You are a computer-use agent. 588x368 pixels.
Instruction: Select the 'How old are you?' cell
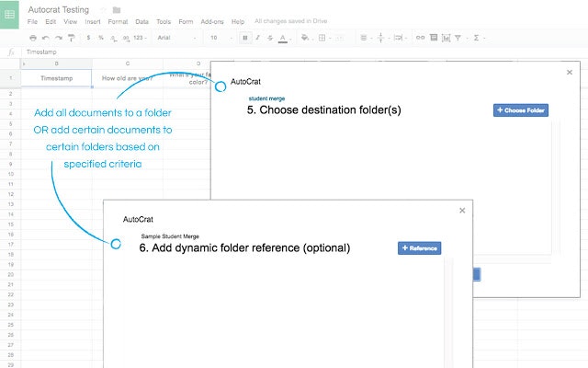(x=128, y=78)
